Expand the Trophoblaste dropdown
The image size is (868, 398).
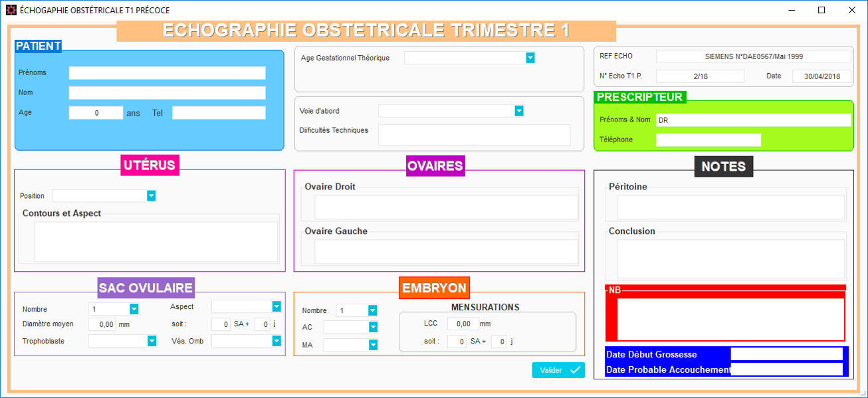tap(152, 341)
